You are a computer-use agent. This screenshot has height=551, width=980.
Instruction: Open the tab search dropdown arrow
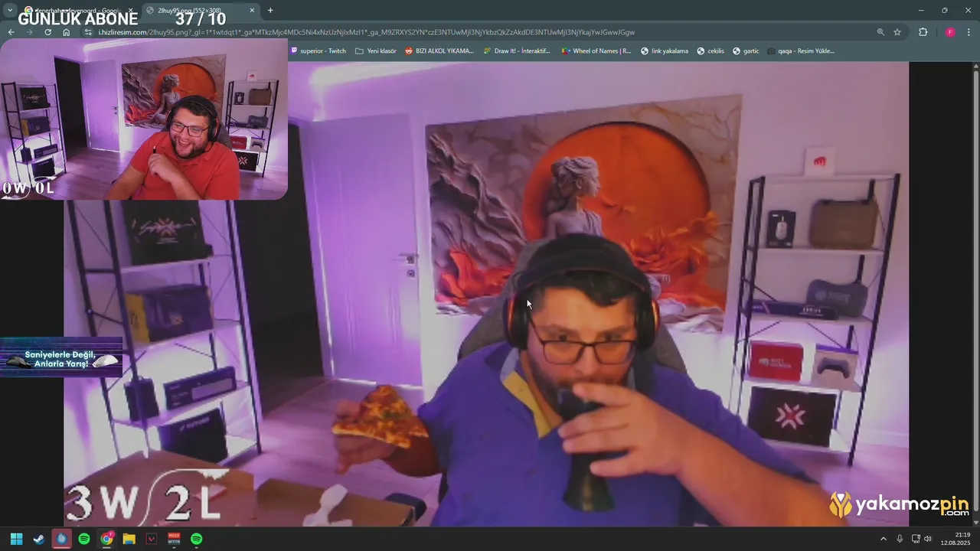(10, 10)
